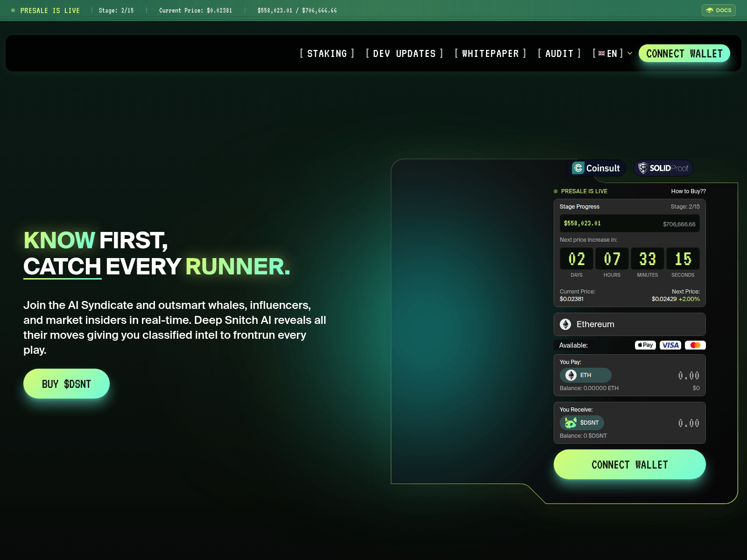This screenshot has height=560, width=747.
Task: Click the 02 DAYS countdown box
Action: (x=577, y=259)
